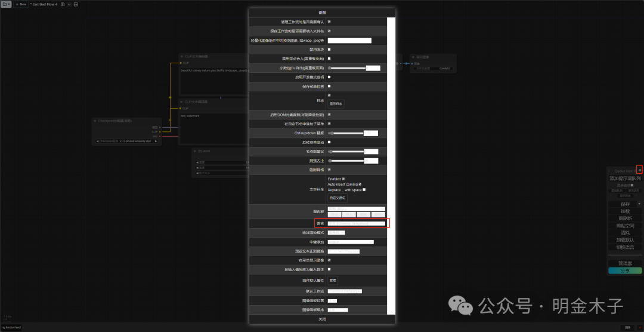Enable the 禁用浮点舍入 checkbox
Viewport: 644px width, 332px height.
[x=329, y=59]
